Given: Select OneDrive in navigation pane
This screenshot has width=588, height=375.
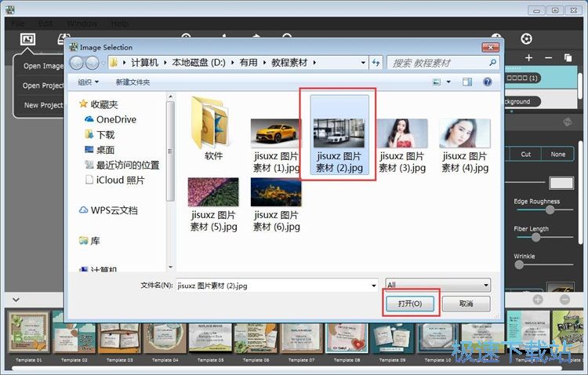Looking at the screenshot, I should (116, 119).
